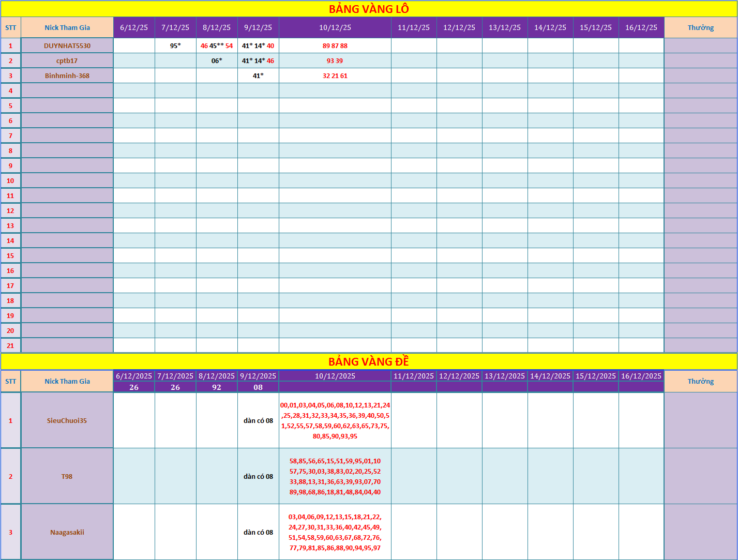The width and height of the screenshot is (738, 560).
Task: Click result "92" under the 8/12/2025 header
Action: tap(217, 387)
